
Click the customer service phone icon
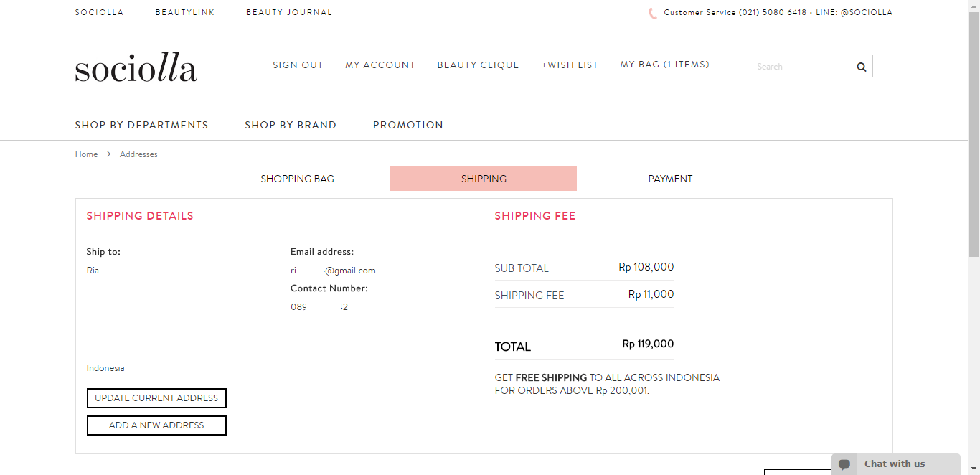coord(652,13)
